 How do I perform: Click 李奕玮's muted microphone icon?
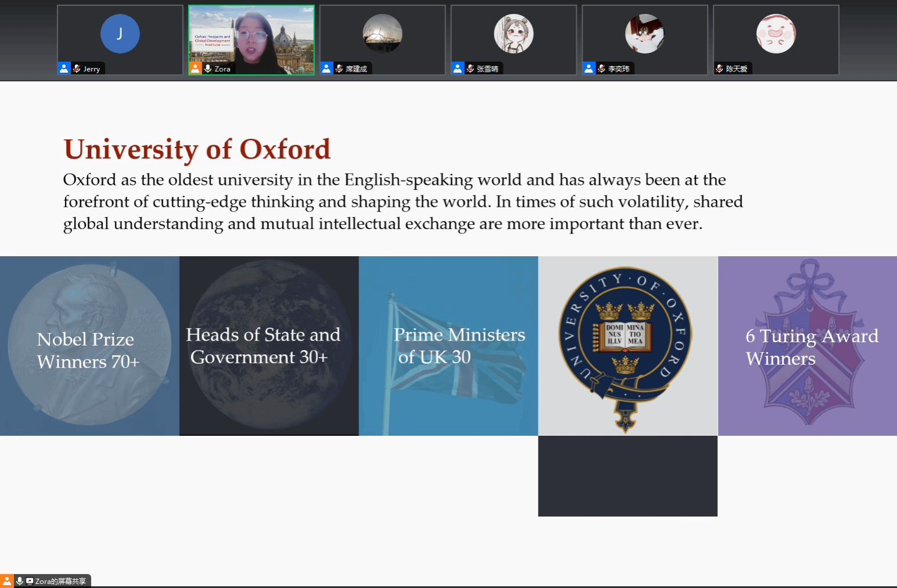602,69
